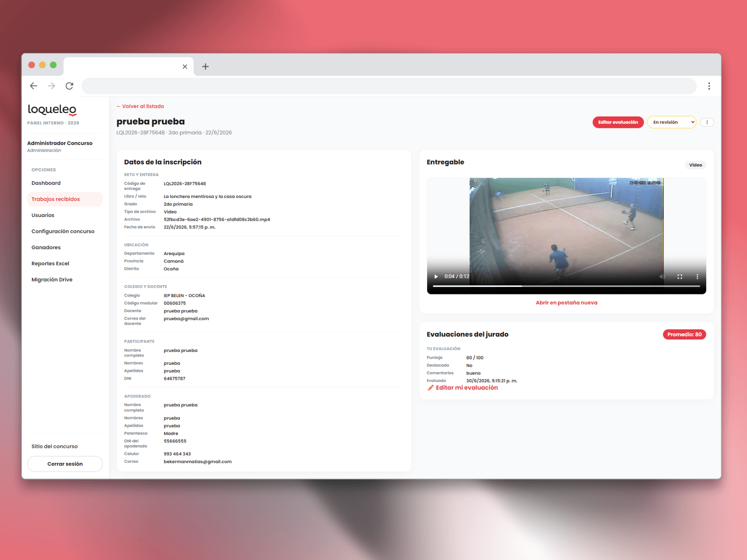Click the browser address bar
The width and height of the screenshot is (747, 560).
[389, 86]
